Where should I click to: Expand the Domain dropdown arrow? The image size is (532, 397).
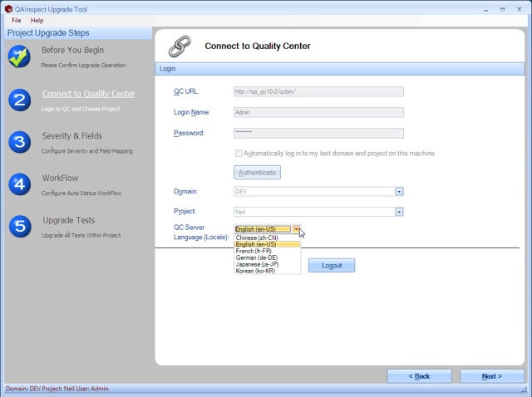(x=399, y=192)
